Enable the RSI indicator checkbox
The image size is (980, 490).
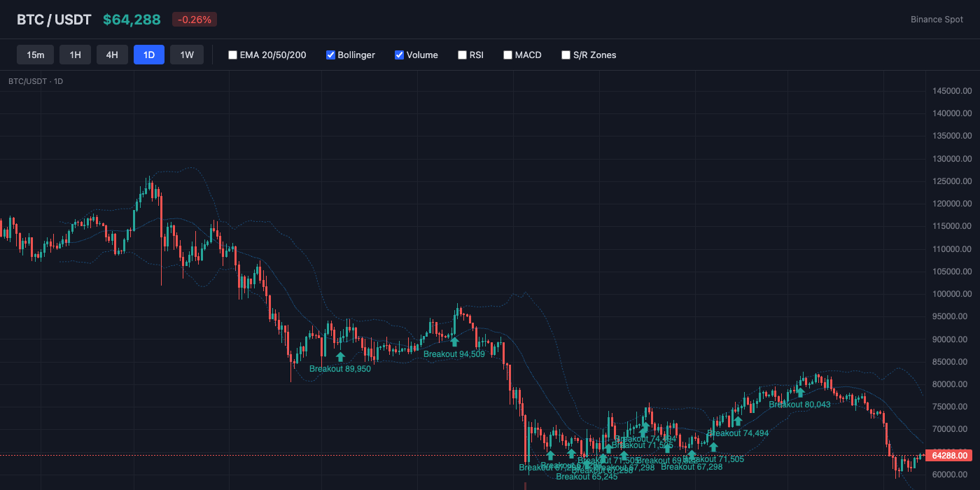[x=462, y=55]
